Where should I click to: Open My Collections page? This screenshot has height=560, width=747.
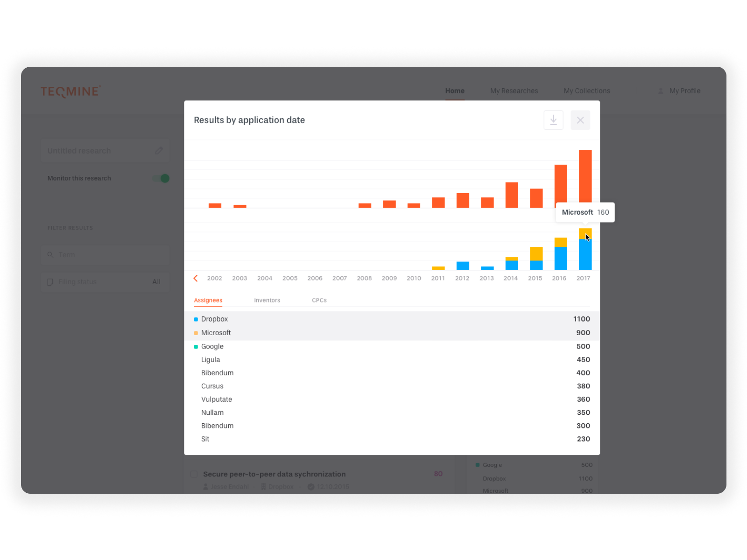[587, 91]
